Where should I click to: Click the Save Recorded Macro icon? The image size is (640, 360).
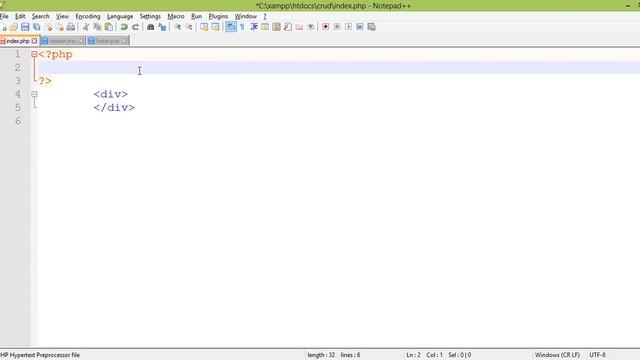tap(371, 27)
